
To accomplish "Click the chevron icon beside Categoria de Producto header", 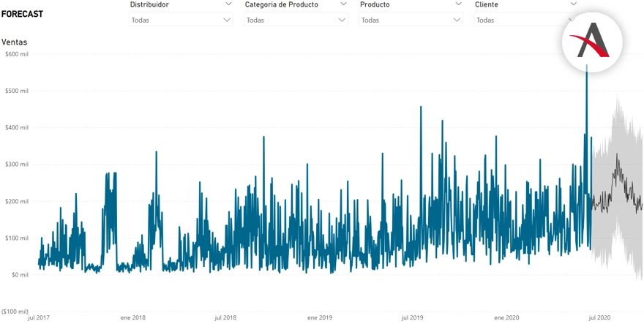I will [x=342, y=4].
